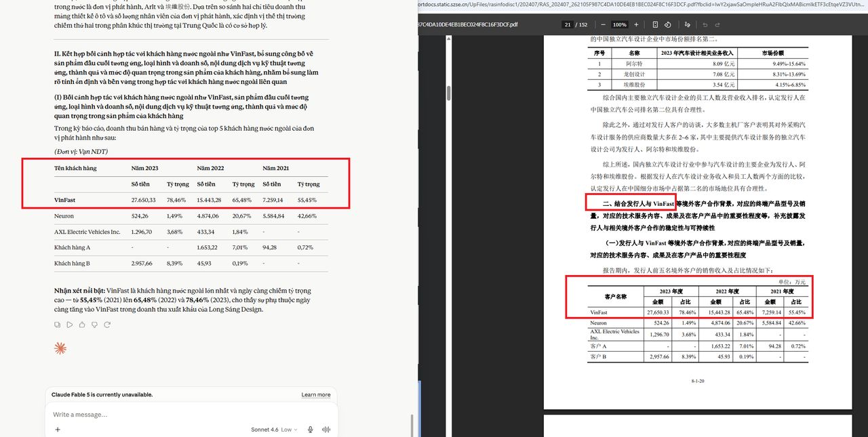The height and width of the screenshot is (437, 868).
Task: Click the plus attachment button in chat
Action: point(58,430)
